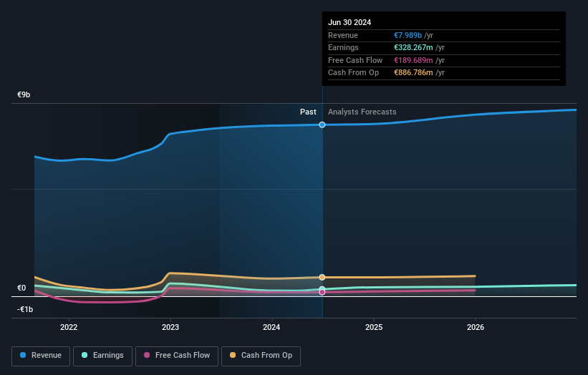Toggle the Earnings legend series

102,356
